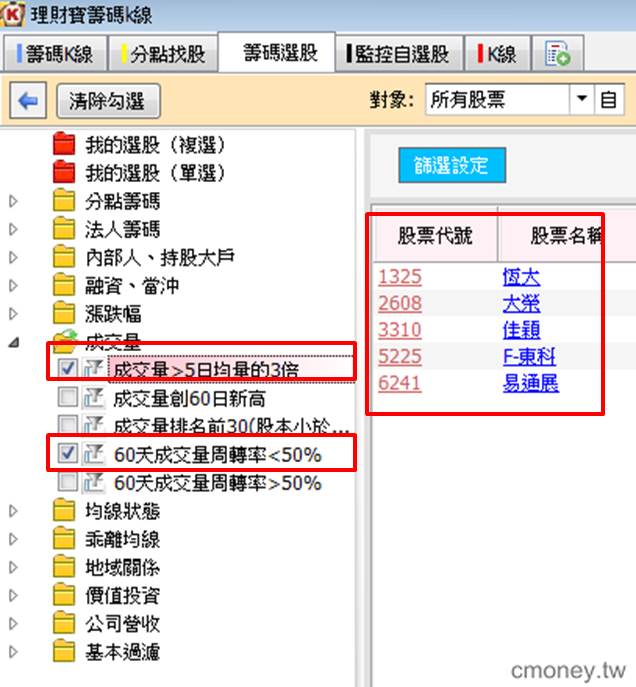This screenshot has width=636, height=687.
Task: Switch to the 分點找股 tab
Action: tap(163, 54)
